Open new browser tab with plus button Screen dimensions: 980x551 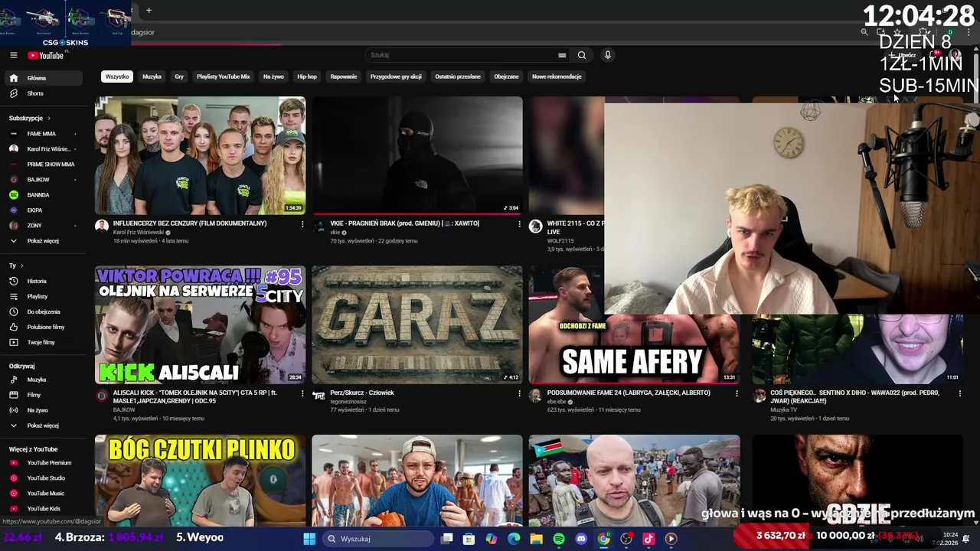149,10
